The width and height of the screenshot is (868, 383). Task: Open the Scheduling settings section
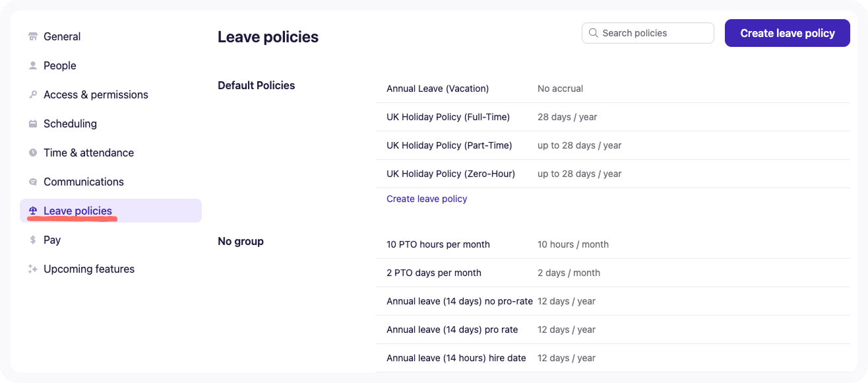(x=70, y=124)
